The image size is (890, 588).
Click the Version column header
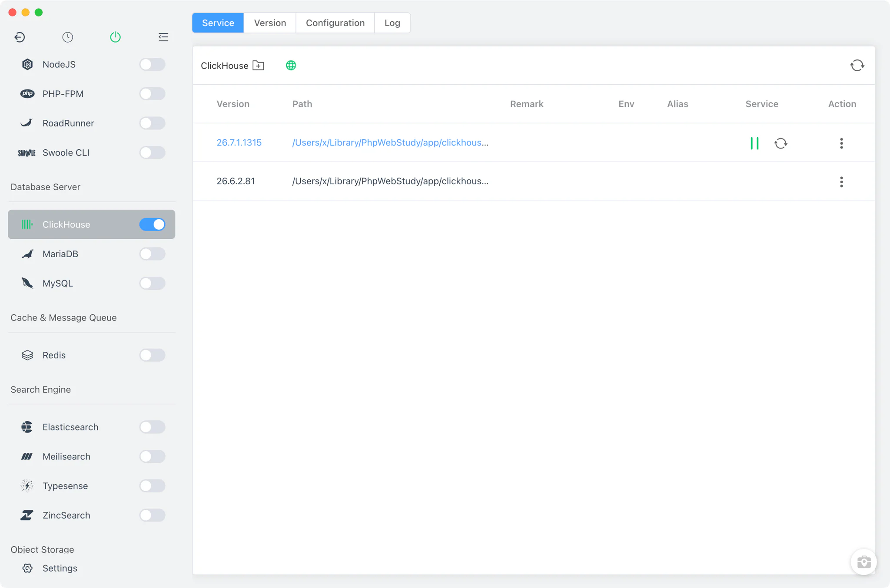[233, 104]
